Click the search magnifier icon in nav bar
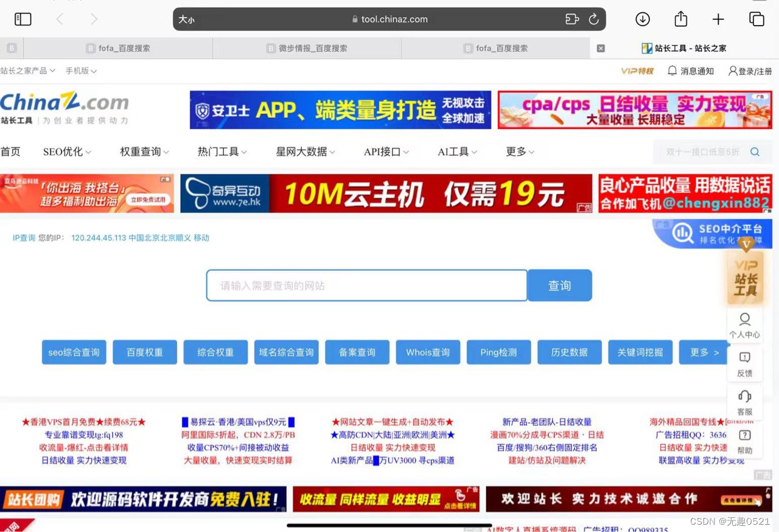 pyautogui.click(x=755, y=152)
